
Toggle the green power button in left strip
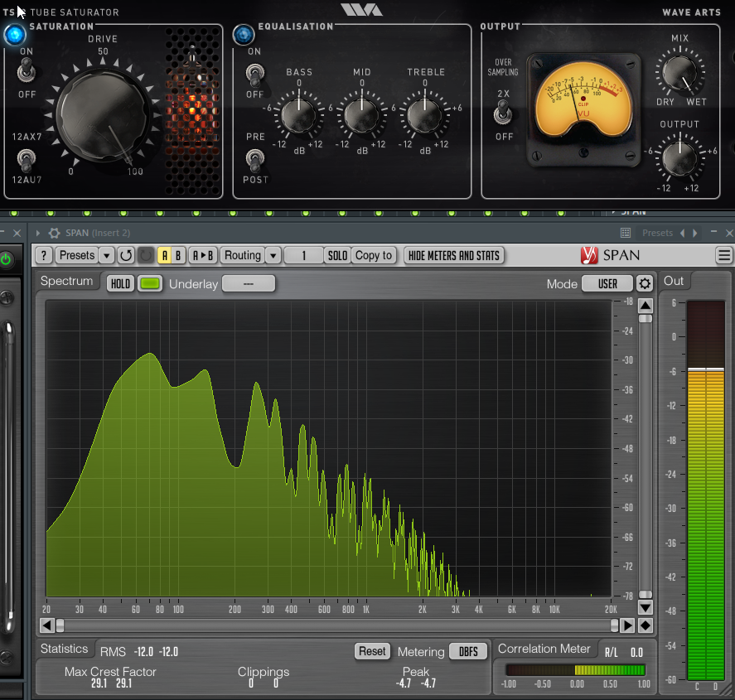[6, 259]
